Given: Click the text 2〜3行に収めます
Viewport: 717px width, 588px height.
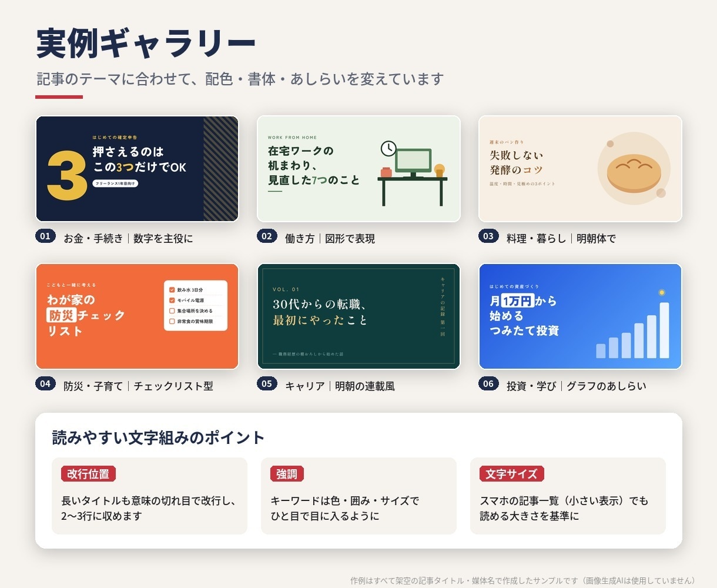Looking at the screenshot, I should point(102,516).
